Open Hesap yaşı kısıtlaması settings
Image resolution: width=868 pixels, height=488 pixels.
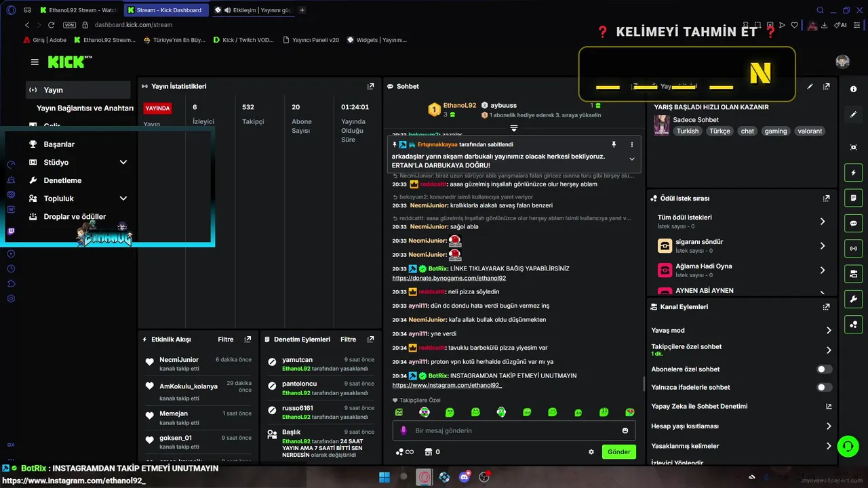pos(741,426)
